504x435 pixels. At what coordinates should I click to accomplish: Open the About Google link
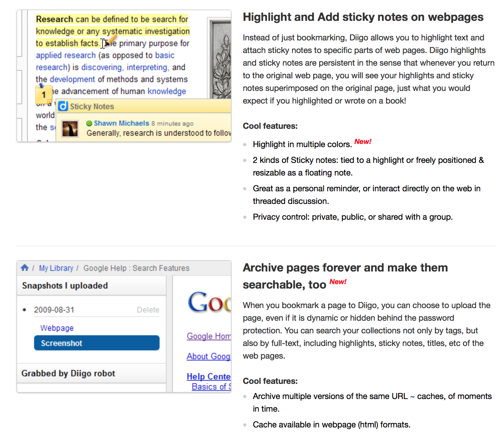pyautogui.click(x=209, y=356)
